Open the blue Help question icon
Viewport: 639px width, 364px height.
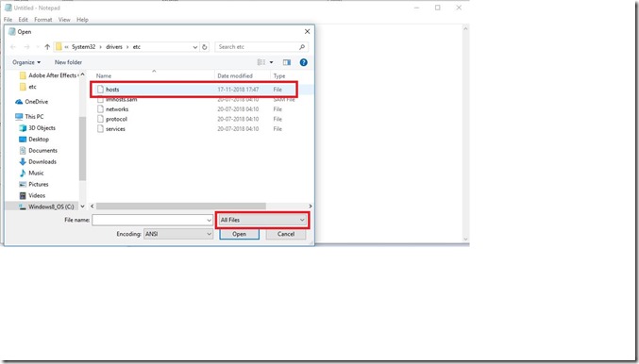pyautogui.click(x=304, y=62)
